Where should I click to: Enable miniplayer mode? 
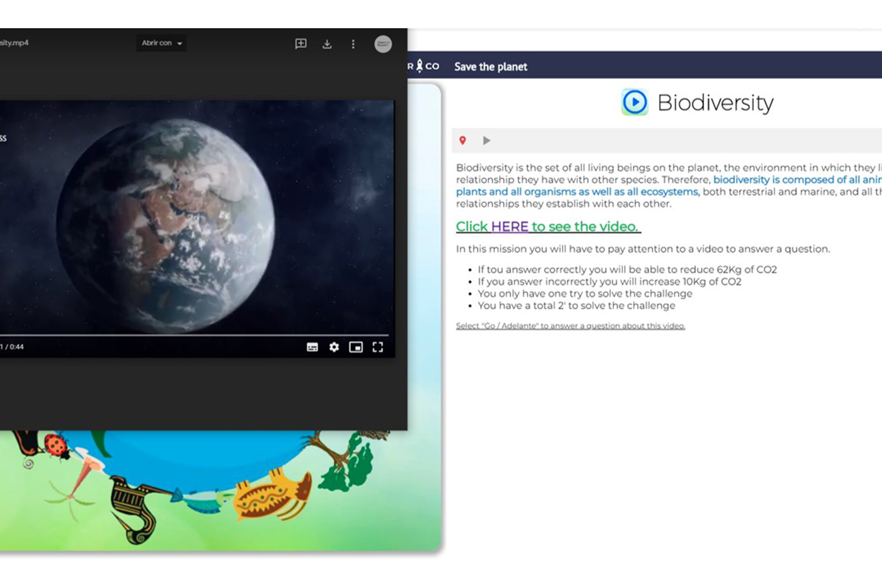click(x=356, y=347)
